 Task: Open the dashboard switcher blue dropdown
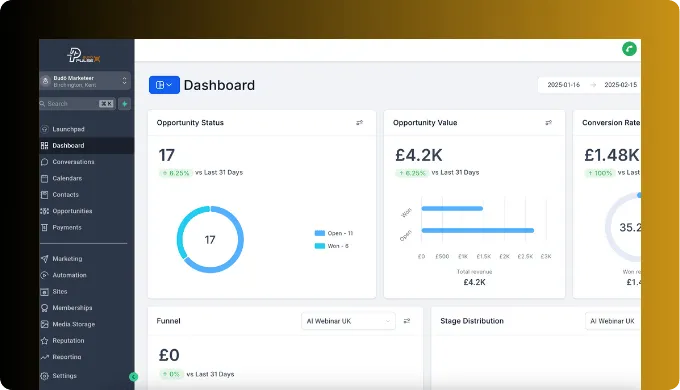[164, 85]
